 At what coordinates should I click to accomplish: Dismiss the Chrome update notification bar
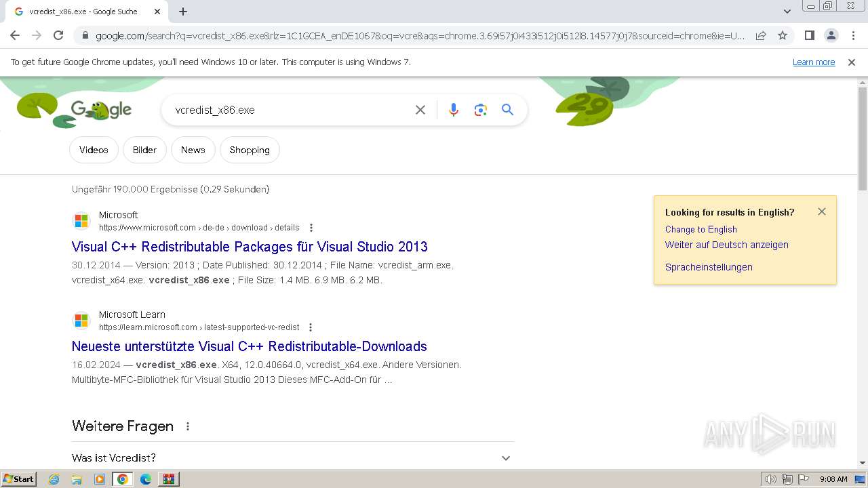coord(852,62)
